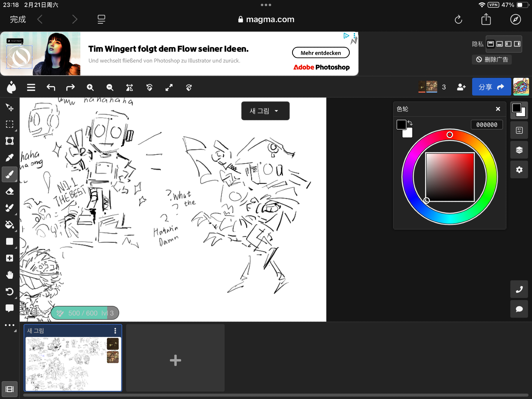Select the Hand pan tool
532x399 pixels.
pyautogui.click(x=10, y=275)
